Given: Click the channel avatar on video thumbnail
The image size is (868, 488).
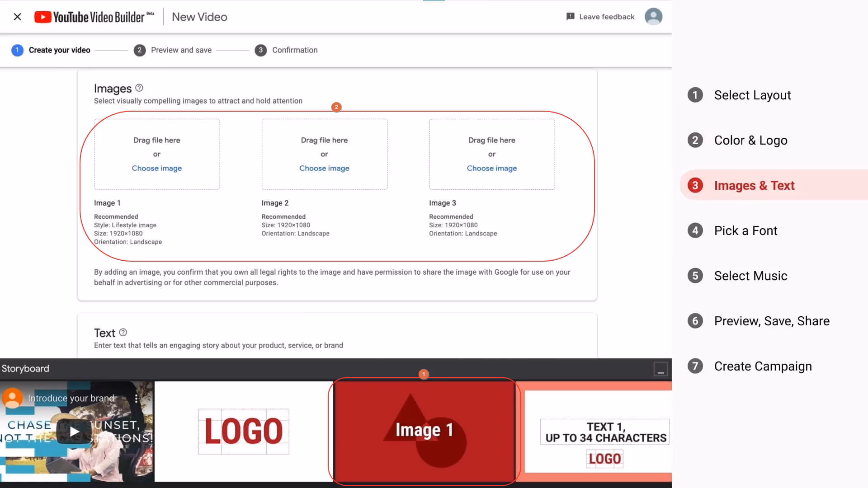Looking at the screenshot, I should point(12,398).
